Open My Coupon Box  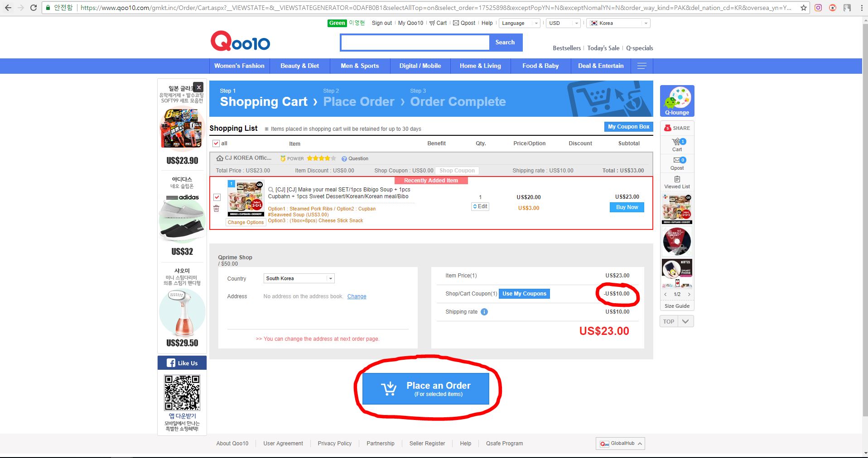coord(628,127)
